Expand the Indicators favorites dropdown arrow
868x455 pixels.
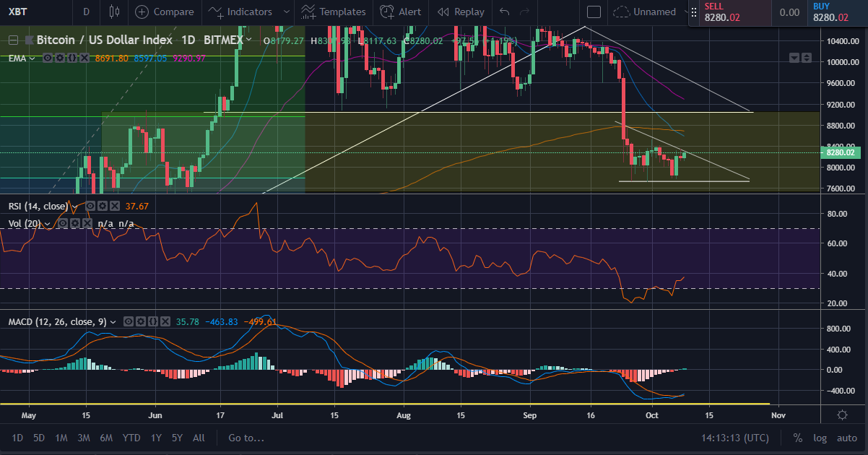click(287, 12)
